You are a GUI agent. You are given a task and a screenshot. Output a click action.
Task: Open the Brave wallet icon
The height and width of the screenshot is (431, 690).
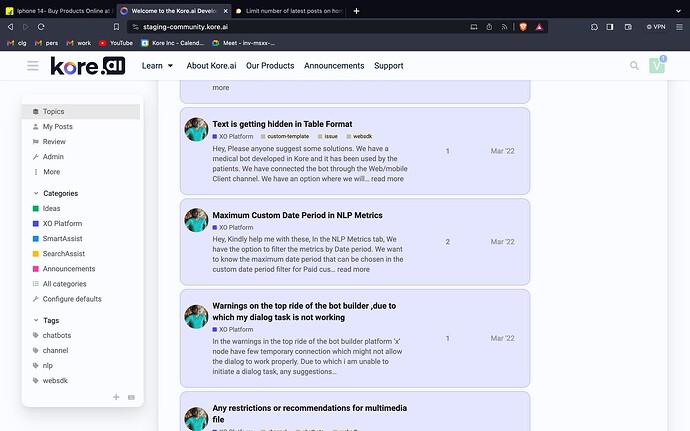coord(628,27)
